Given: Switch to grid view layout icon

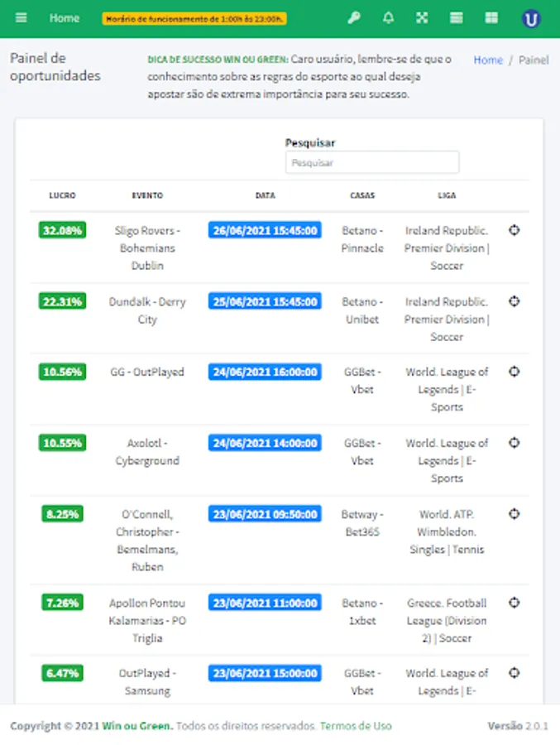Looking at the screenshot, I should 491,18.
